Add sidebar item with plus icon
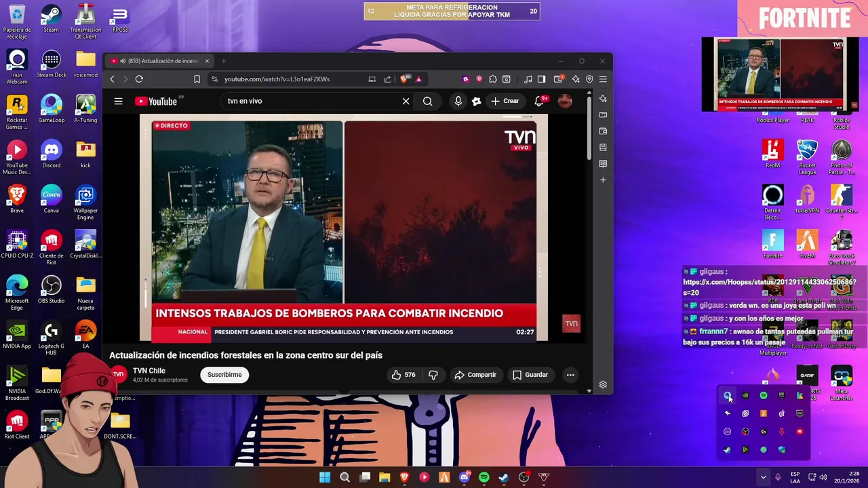Image resolution: width=868 pixels, height=488 pixels. [x=603, y=180]
